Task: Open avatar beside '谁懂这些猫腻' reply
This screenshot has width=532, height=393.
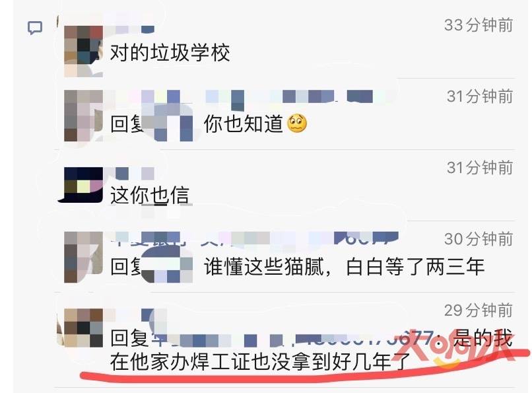Action: (x=83, y=257)
